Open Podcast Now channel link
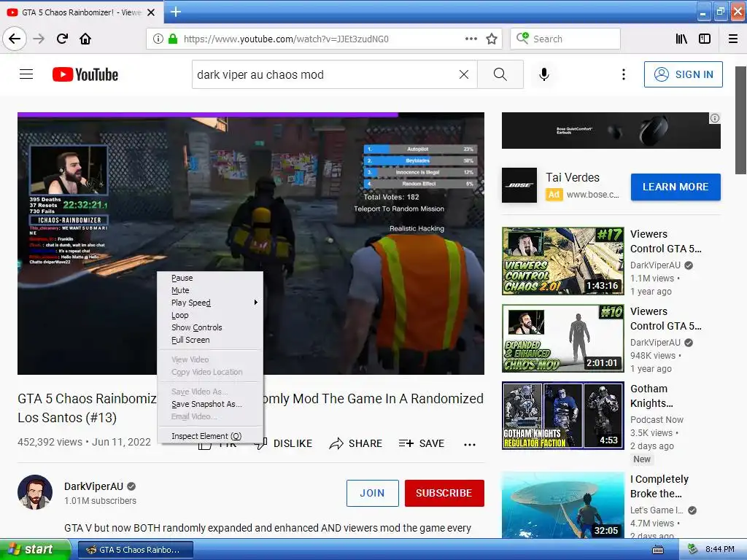The height and width of the screenshot is (560, 747). 657,419
